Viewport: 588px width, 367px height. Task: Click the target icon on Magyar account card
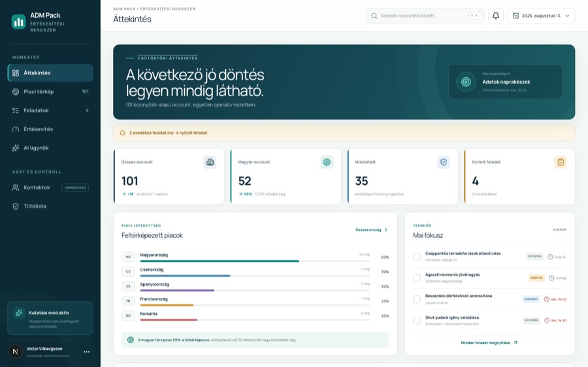click(x=327, y=162)
